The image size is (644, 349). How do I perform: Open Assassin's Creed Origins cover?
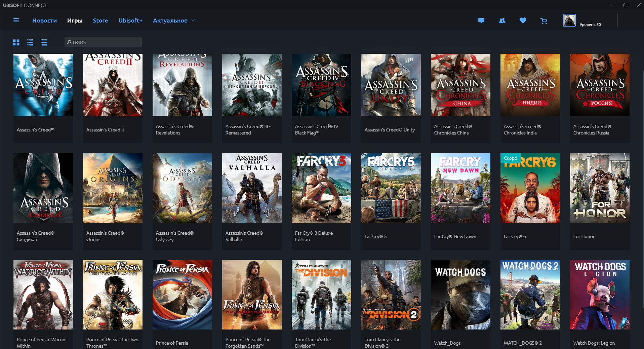[x=113, y=188]
